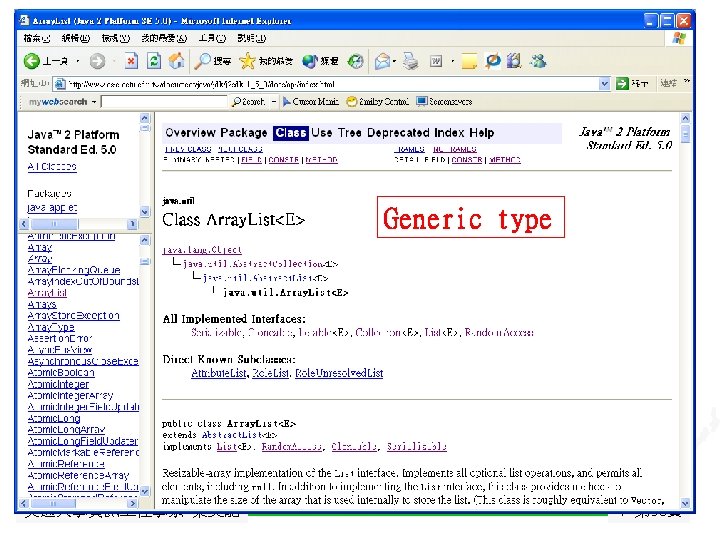The height and width of the screenshot is (540, 720).
Task: Open the Package tab in Javadoc navbar
Action: pyautogui.click(x=243, y=133)
